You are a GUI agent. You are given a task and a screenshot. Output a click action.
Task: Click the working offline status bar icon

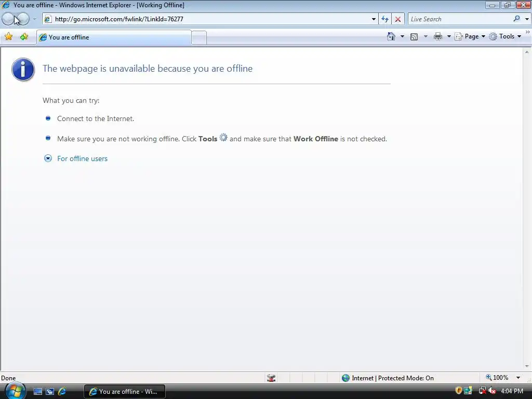tap(271, 378)
